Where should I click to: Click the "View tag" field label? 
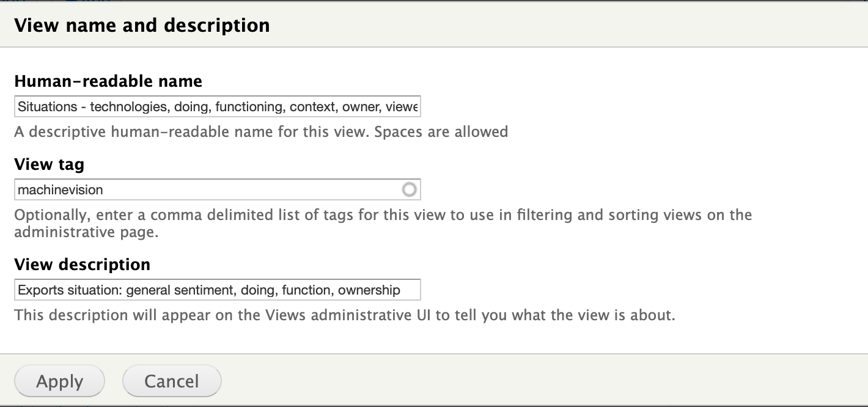click(x=50, y=164)
